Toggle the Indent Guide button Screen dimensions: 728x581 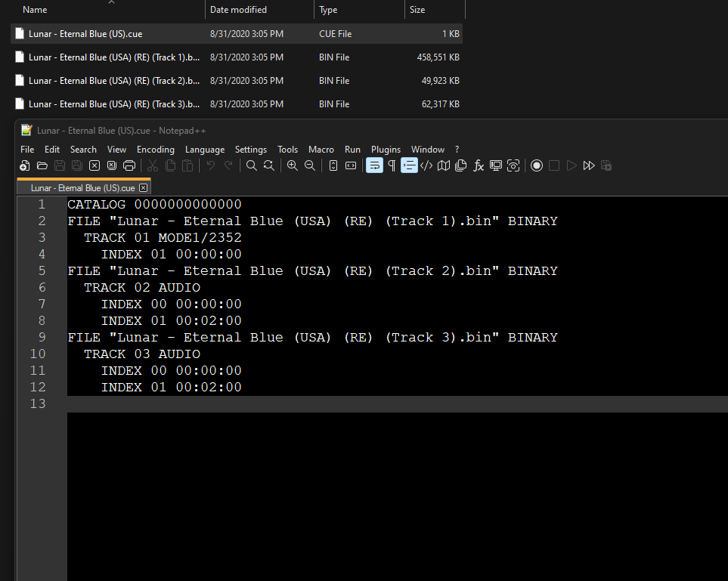tap(409, 165)
